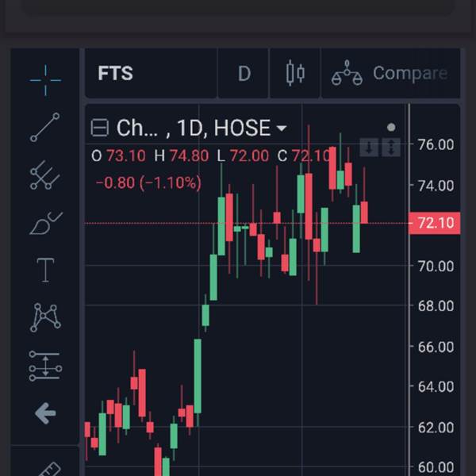The width and height of the screenshot is (476, 476).
Task: Select the crosshair cursor tool
Action: tap(45, 79)
